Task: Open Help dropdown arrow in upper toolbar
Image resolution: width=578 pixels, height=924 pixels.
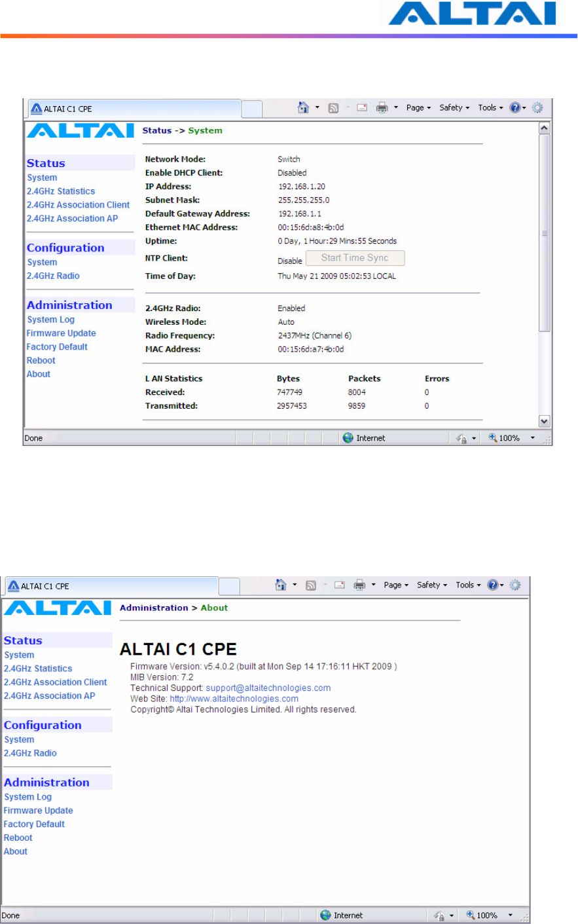Action: 524,108
